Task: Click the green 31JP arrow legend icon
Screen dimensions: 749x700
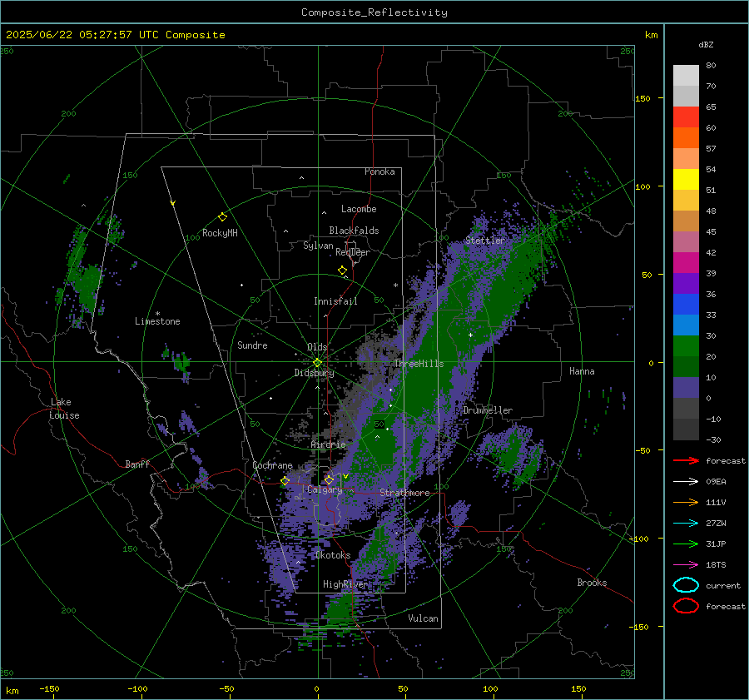Action: 686,544
